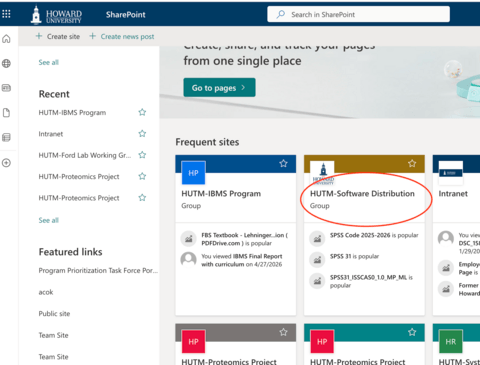Toggle follow star for Intranet in Recent
The height and width of the screenshot is (365, 480).
(142, 134)
